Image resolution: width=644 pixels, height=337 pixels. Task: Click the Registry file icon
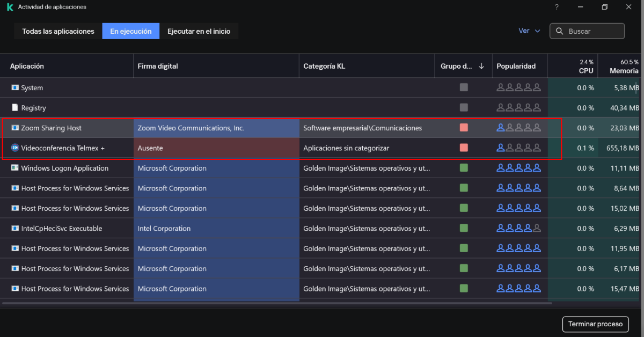click(x=15, y=107)
